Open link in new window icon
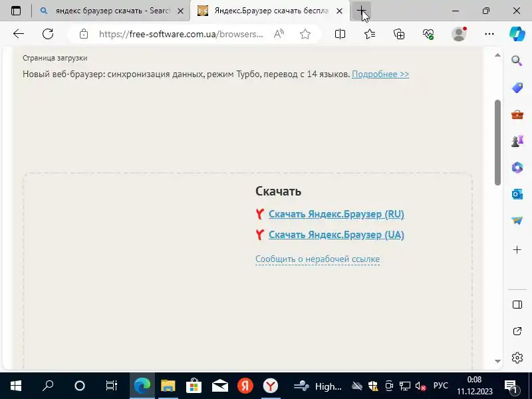The image size is (532, 399). [517, 331]
